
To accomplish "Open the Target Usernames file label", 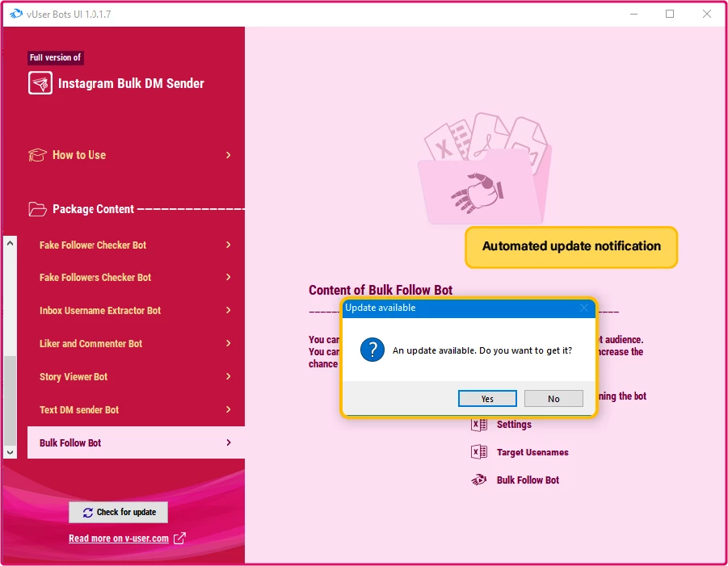I will [x=532, y=452].
